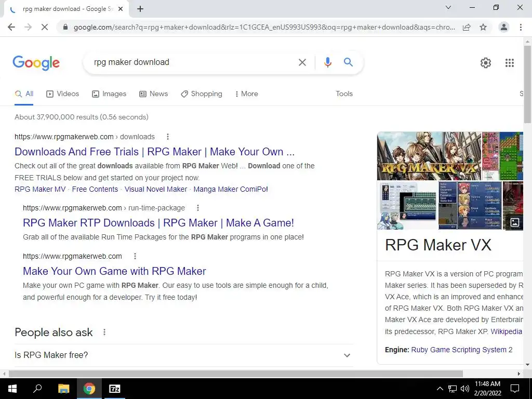Screen dimensions: 532x399
Task: Open Chrome tab search chevron
Action: coord(448,7)
